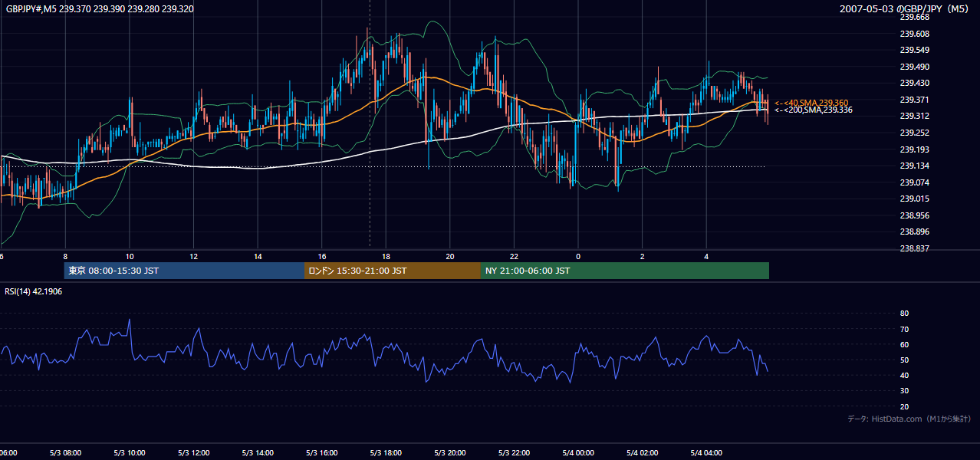Image resolution: width=980 pixels, height=460 pixels.
Task: Click price axis label 238.837
Action: (914, 248)
